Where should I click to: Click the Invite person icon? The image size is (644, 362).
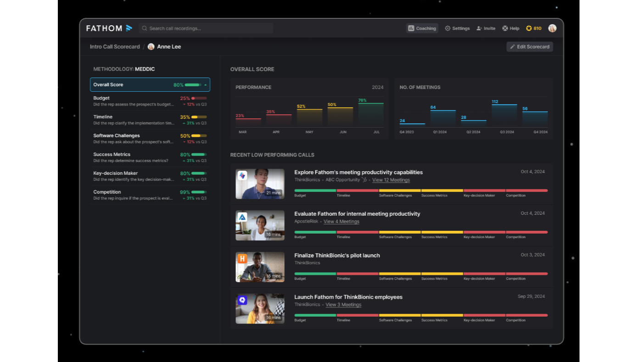[x=479, y=28]
